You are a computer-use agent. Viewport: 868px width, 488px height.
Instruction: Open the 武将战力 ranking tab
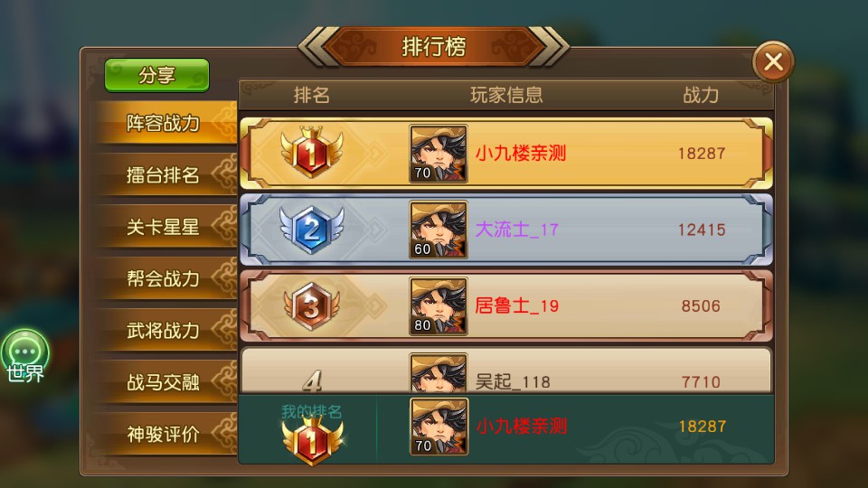(x=165, y=331)
